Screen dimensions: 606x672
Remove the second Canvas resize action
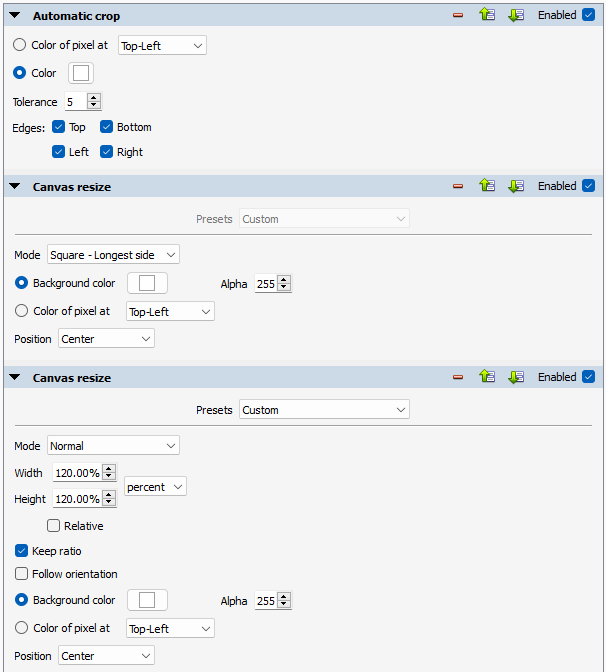458,378
